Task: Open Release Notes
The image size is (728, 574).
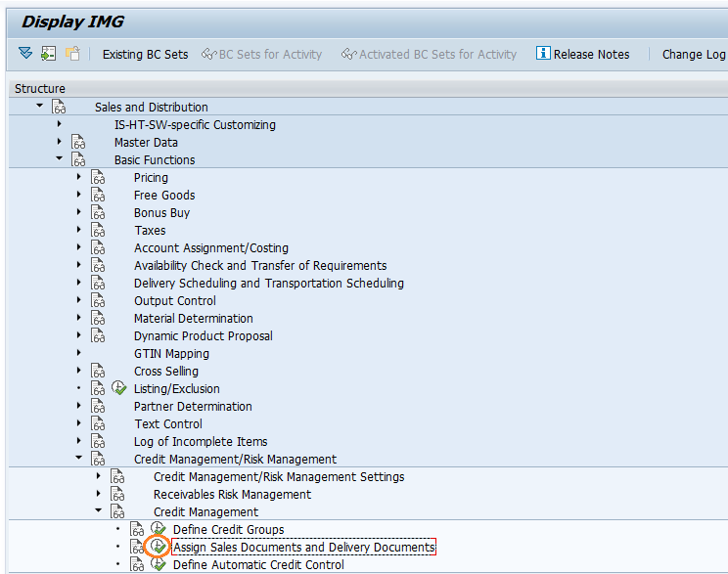Action: [582, 55]
